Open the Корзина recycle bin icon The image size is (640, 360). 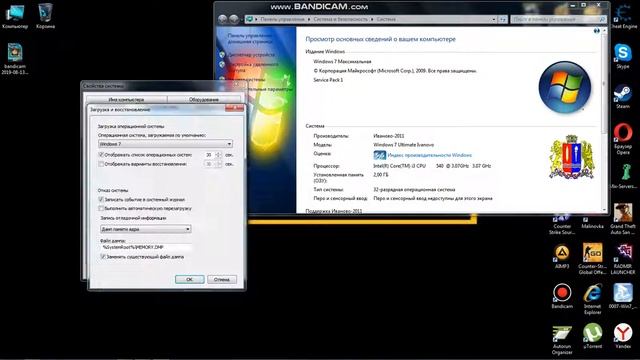tap(45, 16)
